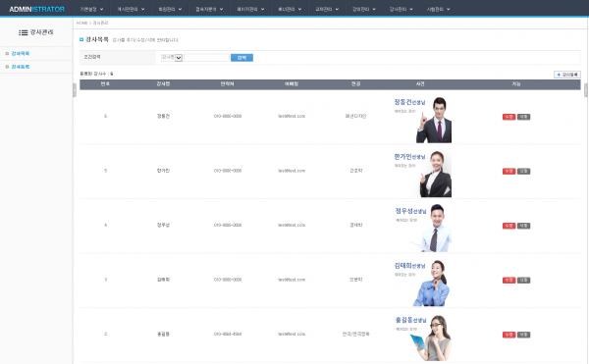Click the search keyword input field
This screenshot has width=589, height=364.
206,58
